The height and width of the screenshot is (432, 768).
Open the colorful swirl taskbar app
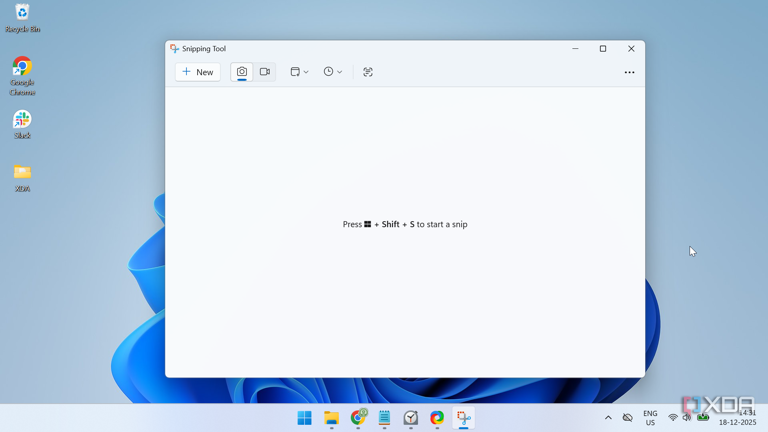point(437,418)
